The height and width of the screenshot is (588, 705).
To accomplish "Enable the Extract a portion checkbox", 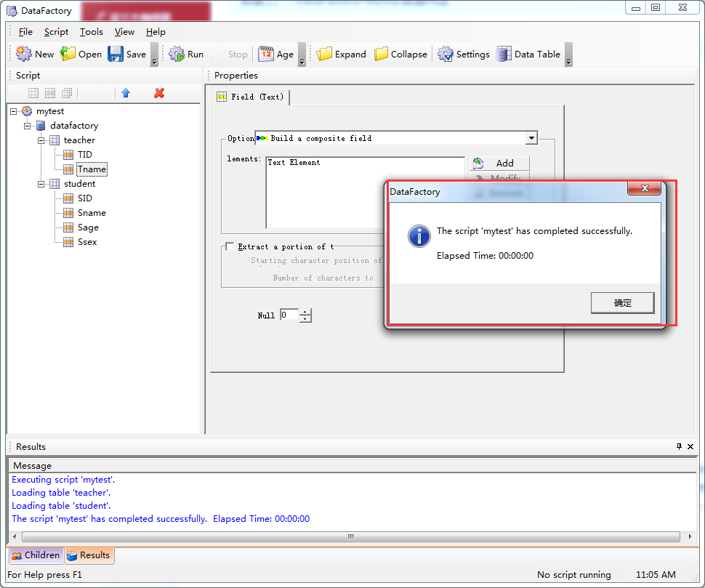I will coord(229,246).
